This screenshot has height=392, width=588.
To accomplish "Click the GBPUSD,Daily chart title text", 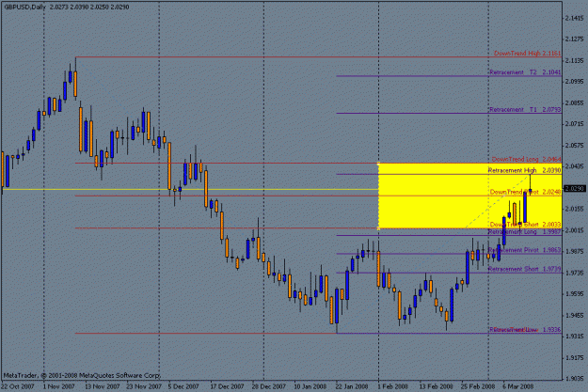I will coord(24,7).
